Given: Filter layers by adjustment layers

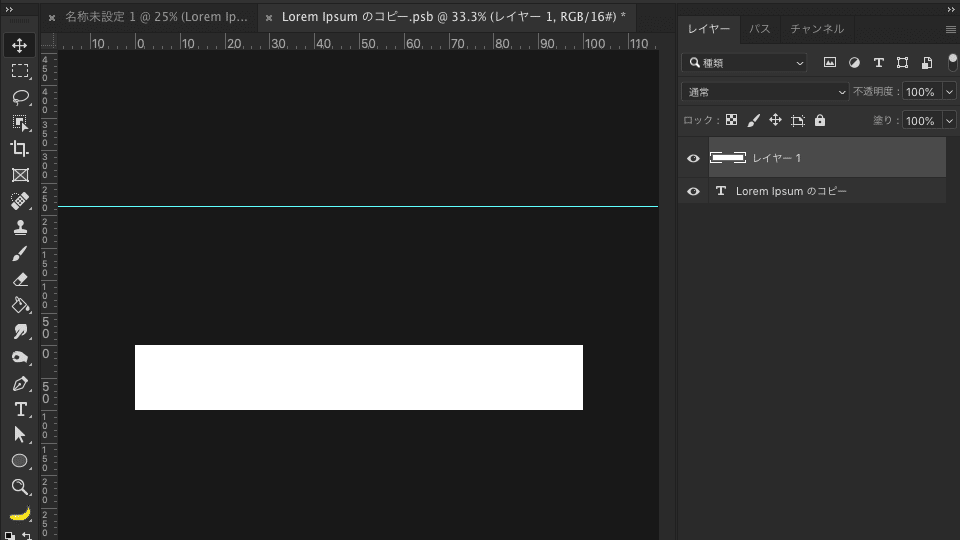Looking at the screenshot, I should (x=854, y=62).
